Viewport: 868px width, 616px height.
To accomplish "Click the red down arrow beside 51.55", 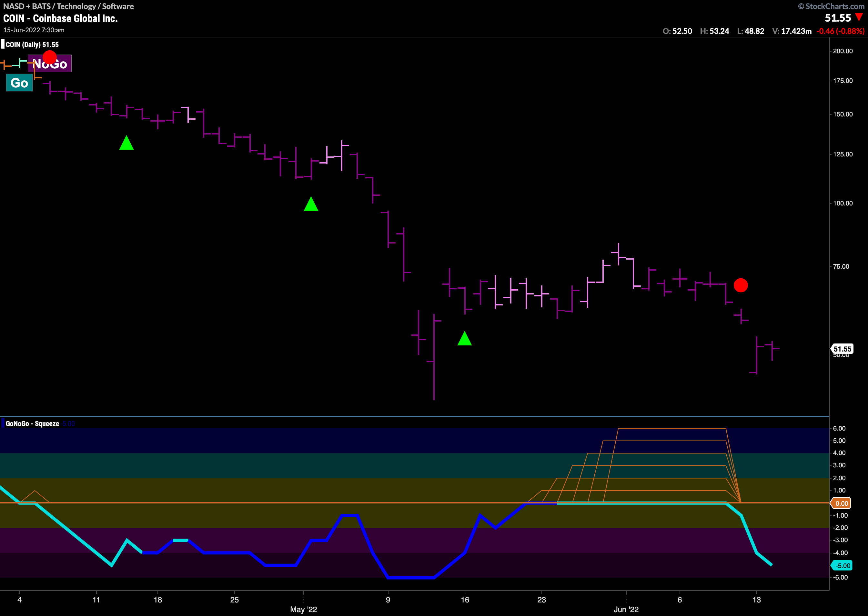I will click(x=859, y=17).
